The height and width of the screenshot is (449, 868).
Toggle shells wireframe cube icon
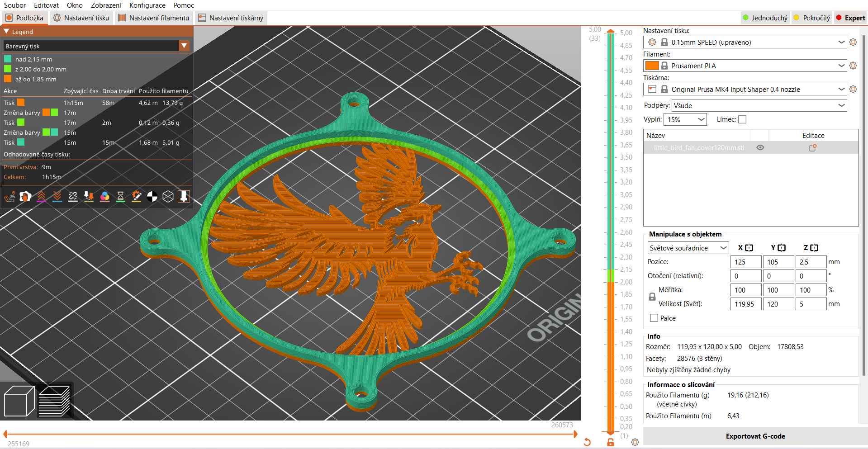coord(168,197)
